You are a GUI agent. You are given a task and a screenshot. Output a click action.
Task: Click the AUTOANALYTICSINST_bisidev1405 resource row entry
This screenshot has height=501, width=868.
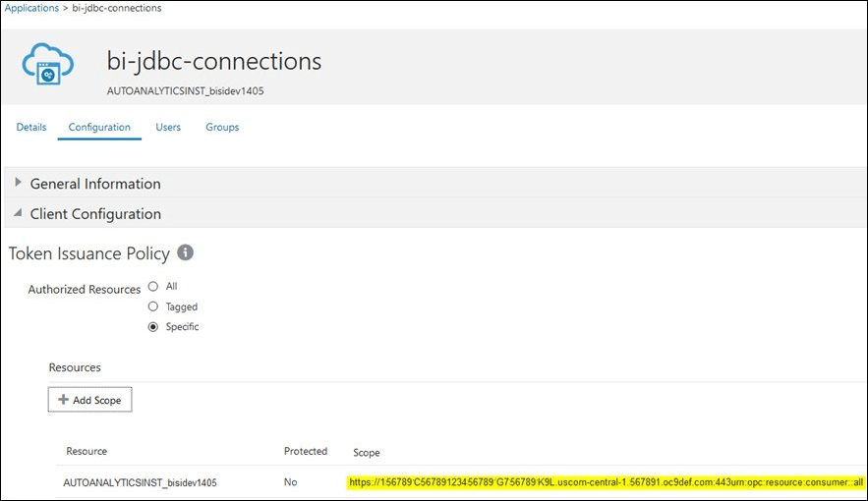click(140, 483)
